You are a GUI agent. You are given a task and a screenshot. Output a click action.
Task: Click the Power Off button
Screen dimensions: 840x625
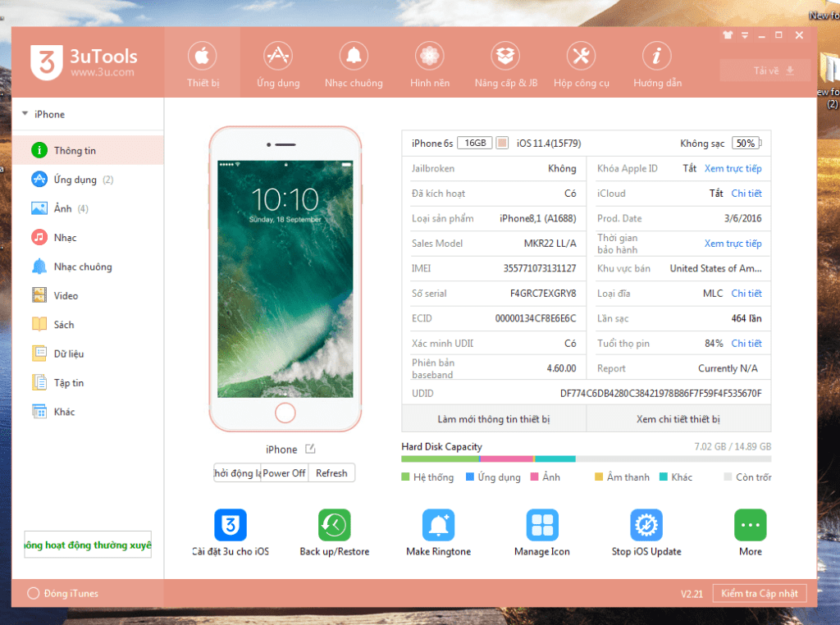[285, 473]
